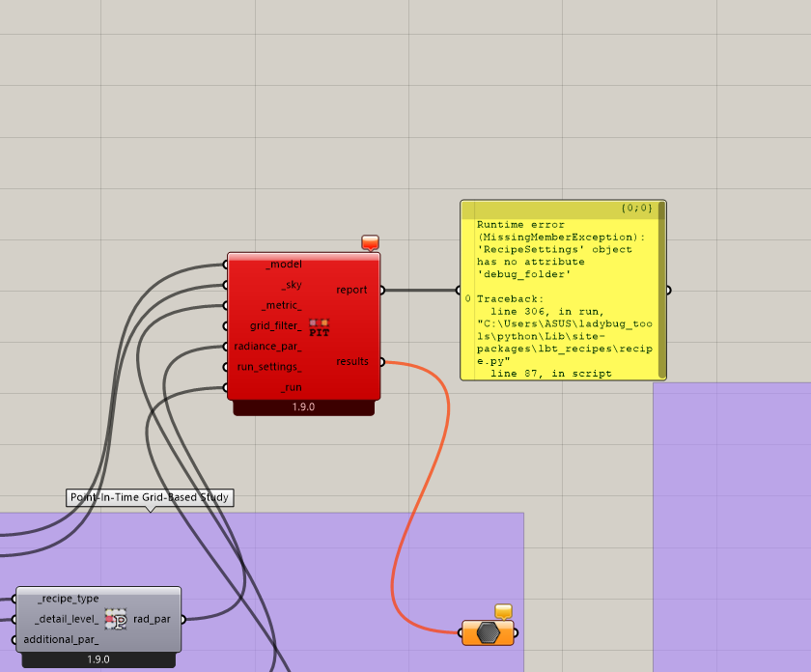Select the _metric_ input of the PIT component

[282, 305]
